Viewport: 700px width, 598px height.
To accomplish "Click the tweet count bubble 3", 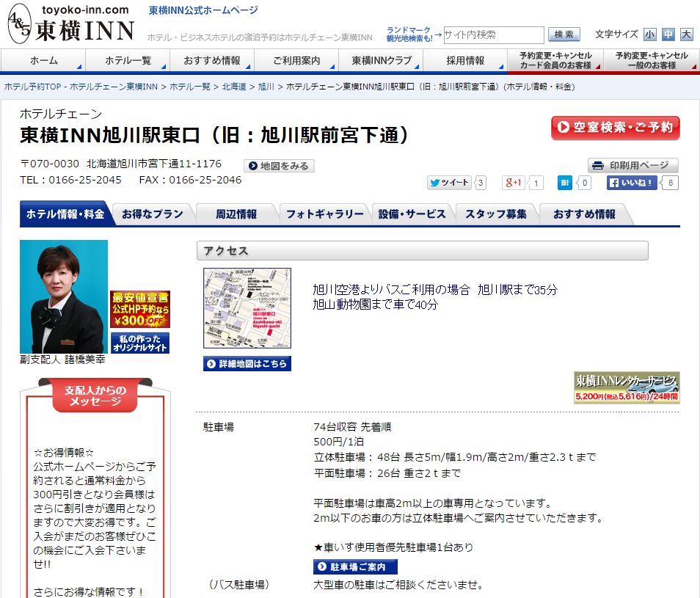I will 481,183.
